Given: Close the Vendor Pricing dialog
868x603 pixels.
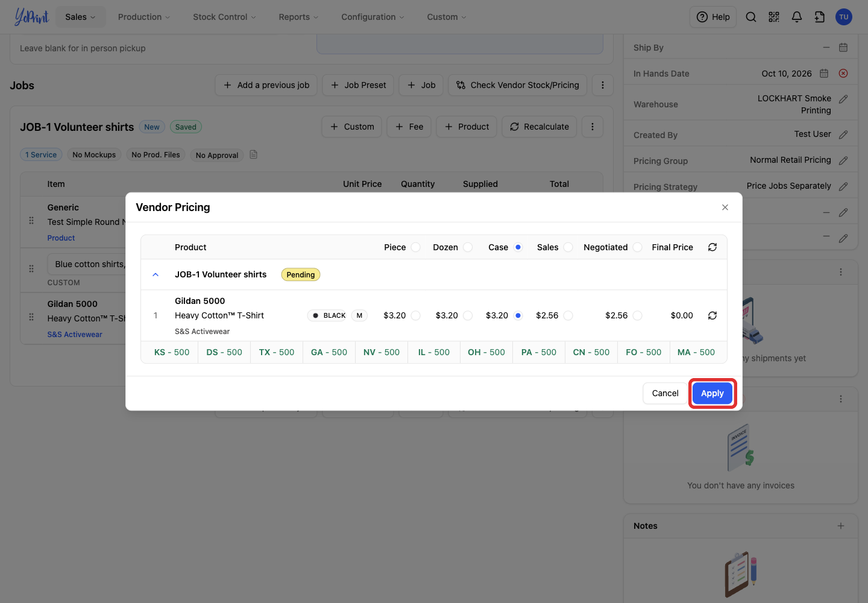Looking at the screenshot, I should point(725,207).
